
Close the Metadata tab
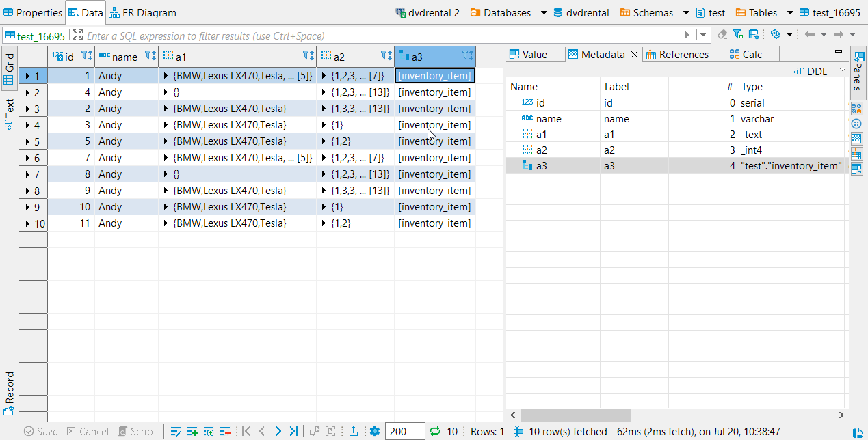(x=634, y=54)
